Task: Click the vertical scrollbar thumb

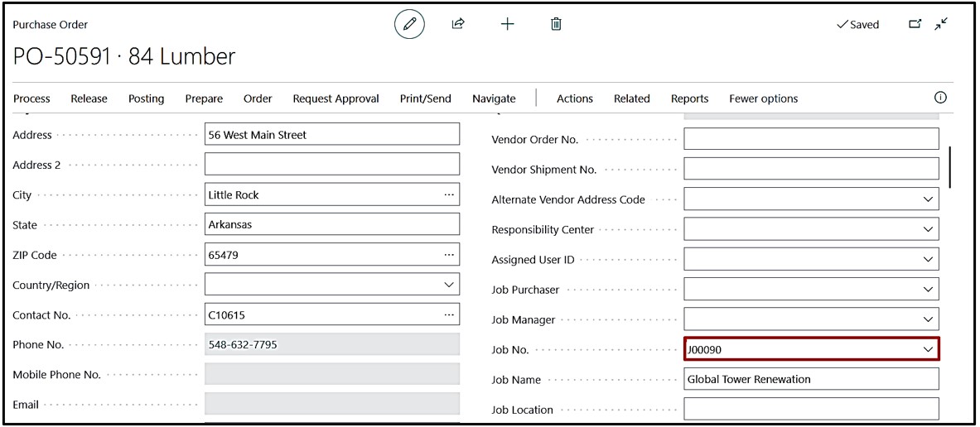Action: [x=950, y=166]
